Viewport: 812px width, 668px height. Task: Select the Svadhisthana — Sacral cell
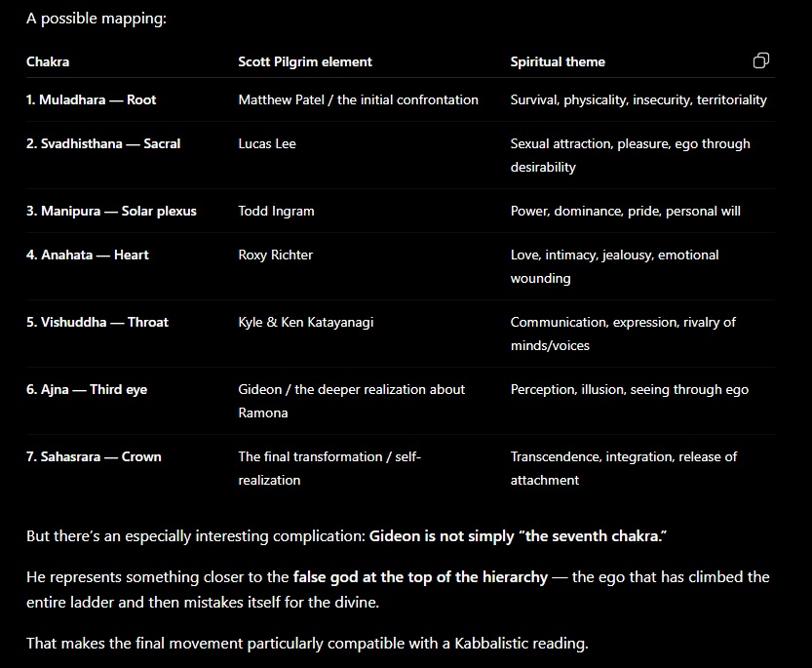(x=103, y=143)
